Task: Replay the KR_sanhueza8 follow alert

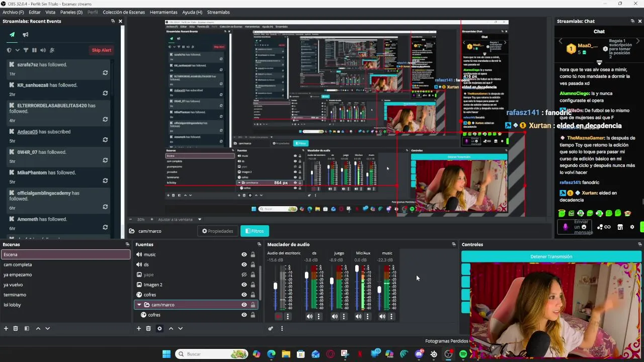Action: (105, 94)
